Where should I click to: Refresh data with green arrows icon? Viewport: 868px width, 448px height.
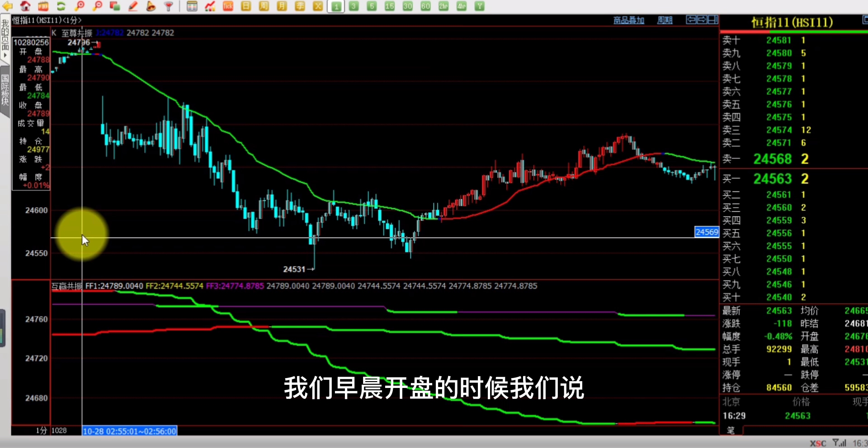61,6
